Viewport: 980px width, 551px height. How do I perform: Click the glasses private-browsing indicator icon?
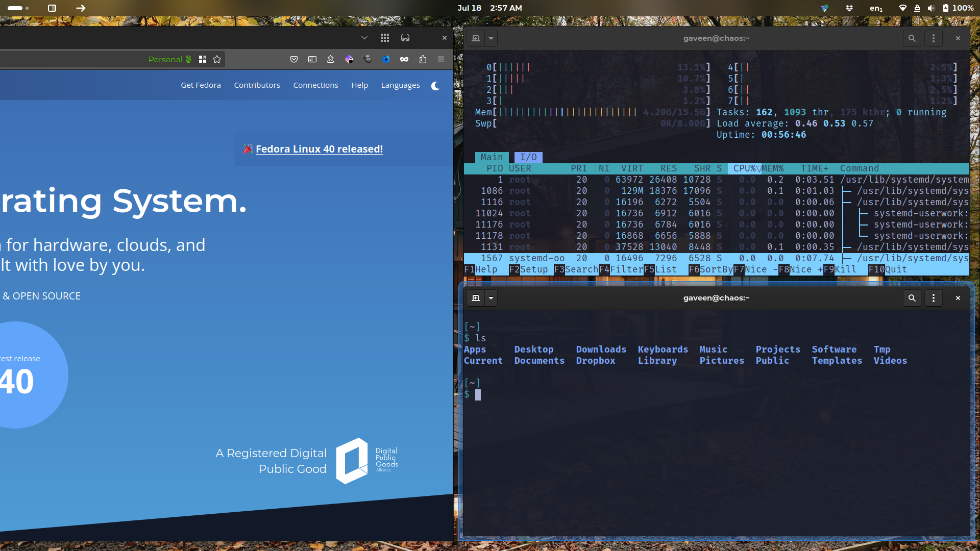[405, 38]
